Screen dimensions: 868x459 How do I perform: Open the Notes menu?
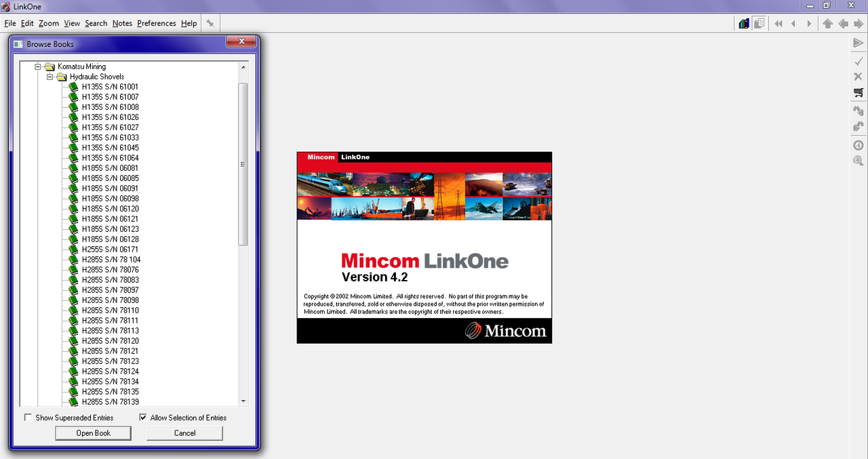coord(122,23)
